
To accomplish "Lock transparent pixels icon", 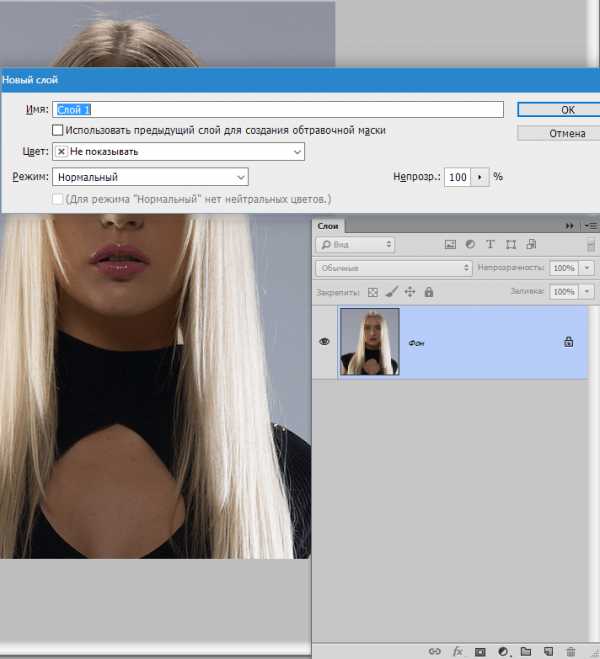I will coord(373,292).
